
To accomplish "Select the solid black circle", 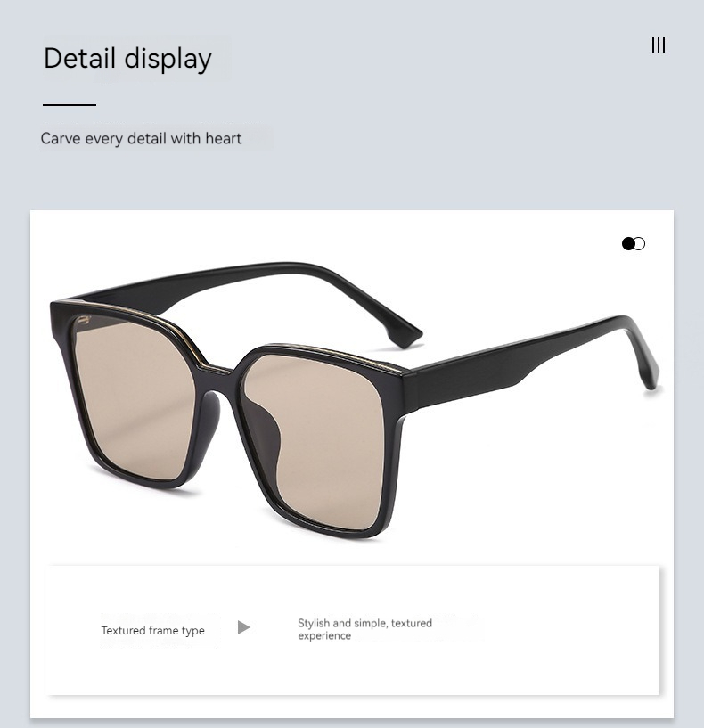I will (628, 244).
